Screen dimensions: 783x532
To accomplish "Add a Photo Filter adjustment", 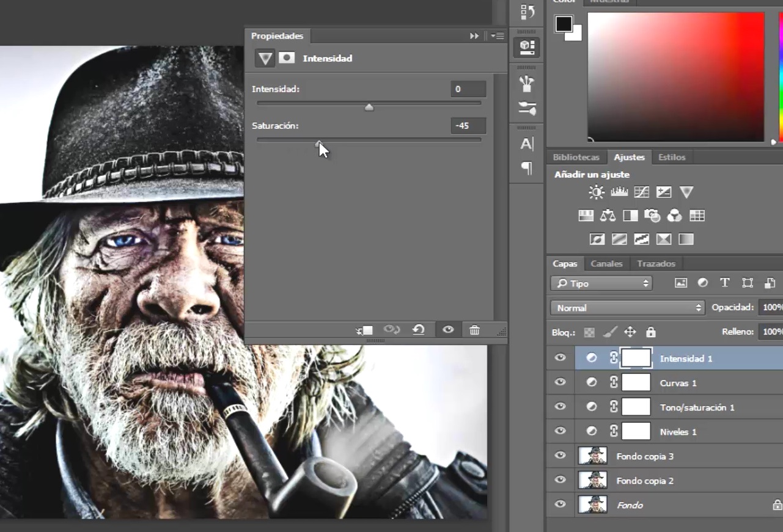I will pos(652,216).
